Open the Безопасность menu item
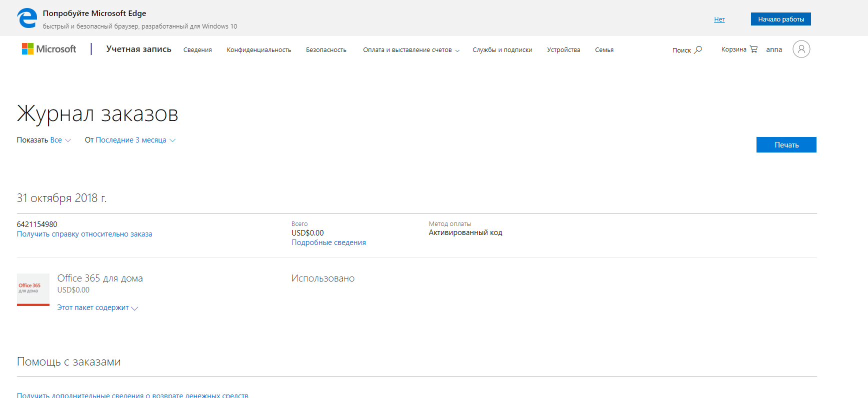Screen dimensions: 868x398 pyautogui.click(x=326, y=50)
